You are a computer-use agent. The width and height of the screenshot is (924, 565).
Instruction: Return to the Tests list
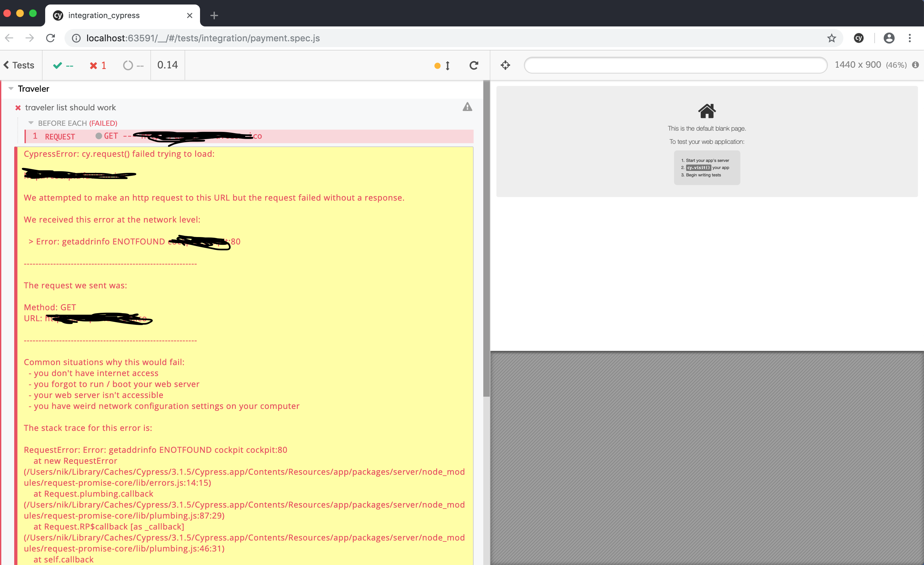(19, 65)
